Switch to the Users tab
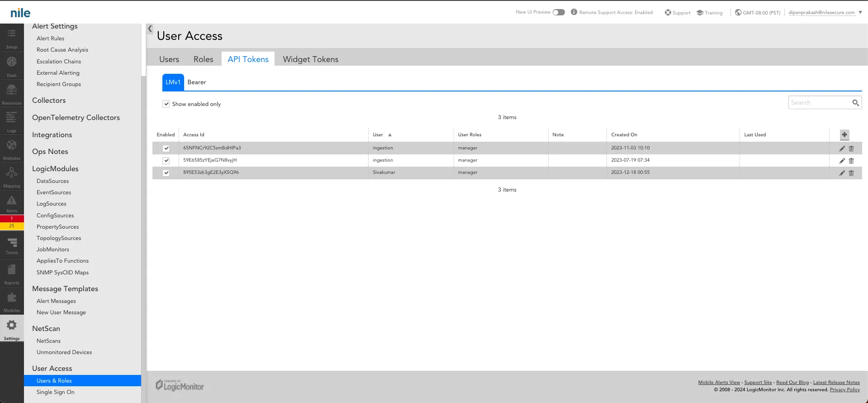Image resolution: width=868 pixels, height=403 pixels. (x=169, y=59)
